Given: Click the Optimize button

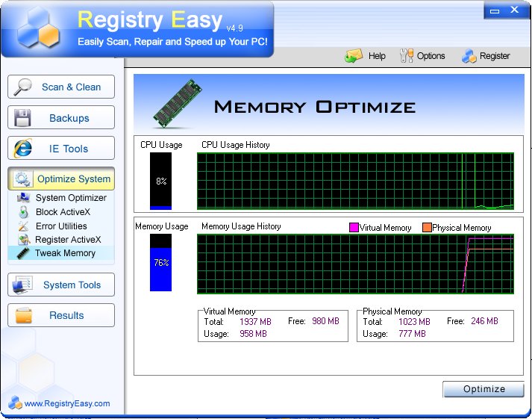Looking at the screenshot, I should coord(484,389).
